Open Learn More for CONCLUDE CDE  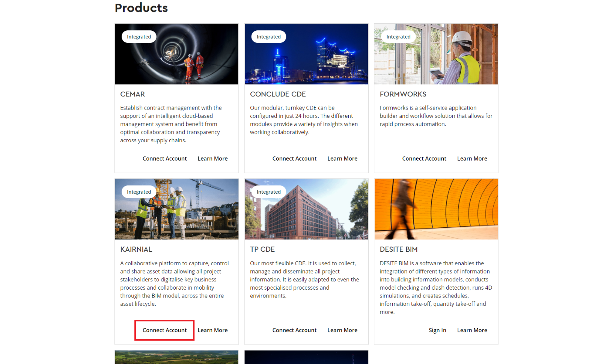[x=342, y=159]
